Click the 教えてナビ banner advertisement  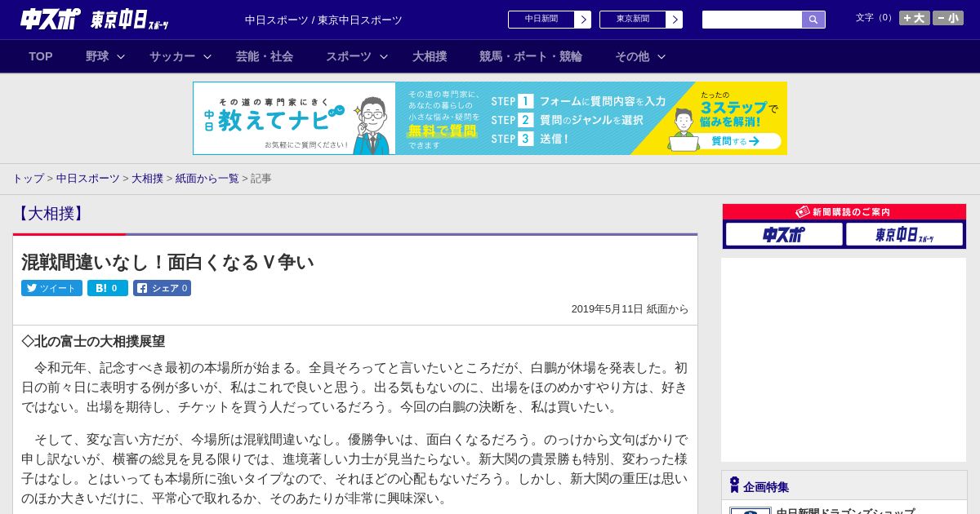tap(490, 118)
